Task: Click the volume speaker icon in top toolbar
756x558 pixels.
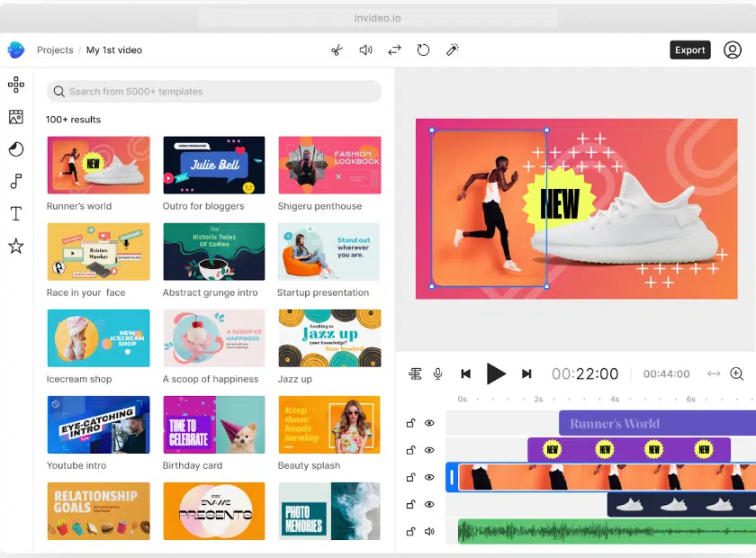Action: click(x=365, y=50)
